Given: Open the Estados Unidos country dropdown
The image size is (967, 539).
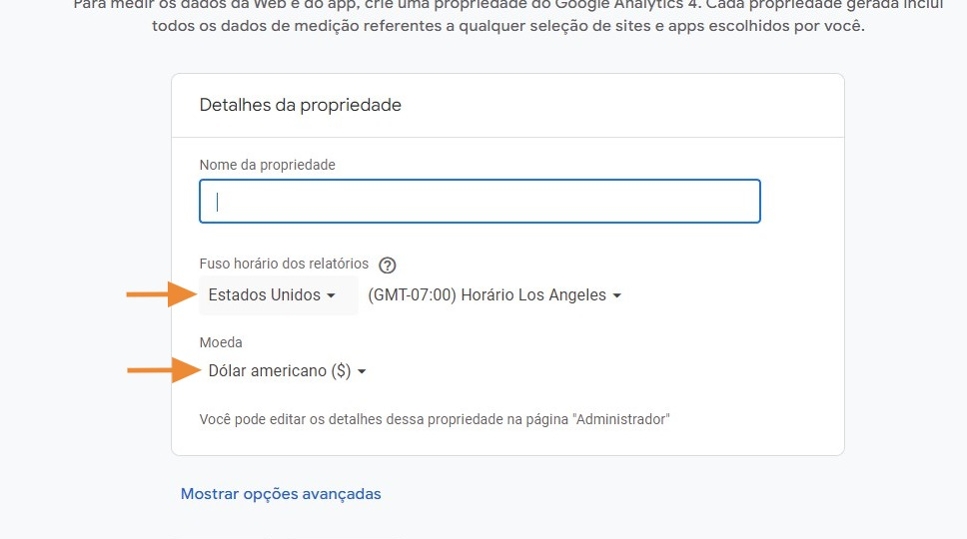Looking at the screenshot, I should tap(271, 295).
